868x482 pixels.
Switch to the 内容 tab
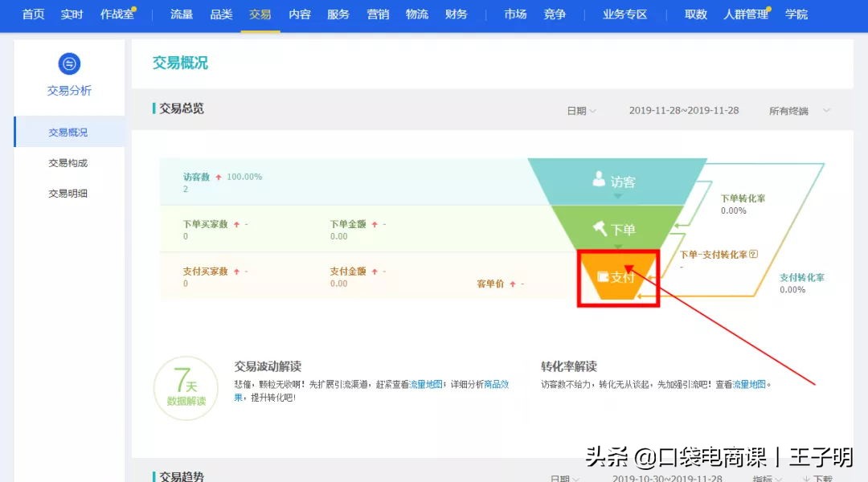click(x=300, y=14)
